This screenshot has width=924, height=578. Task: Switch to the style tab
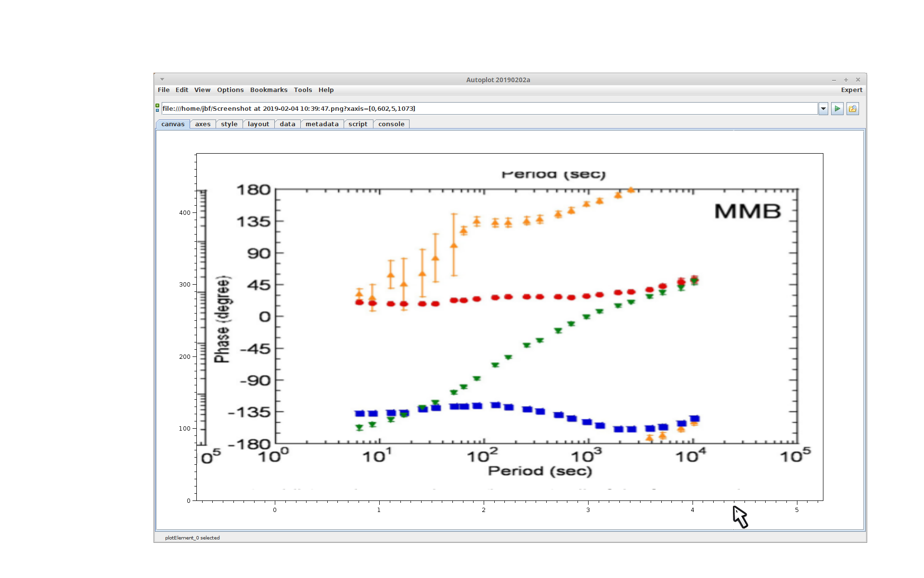pyautogui.click(x=229, y=124)
